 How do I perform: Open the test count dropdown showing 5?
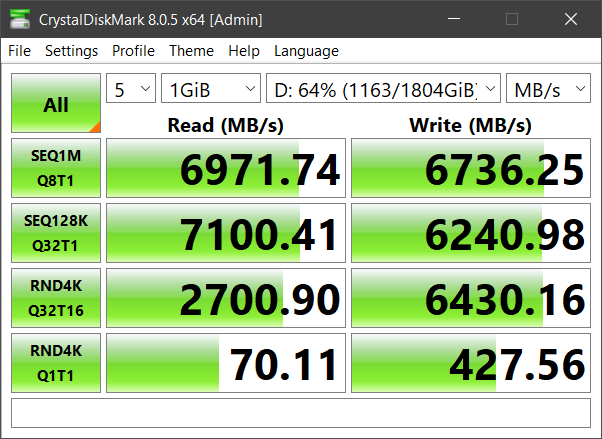pyautogui.click(x=131, y=88)
